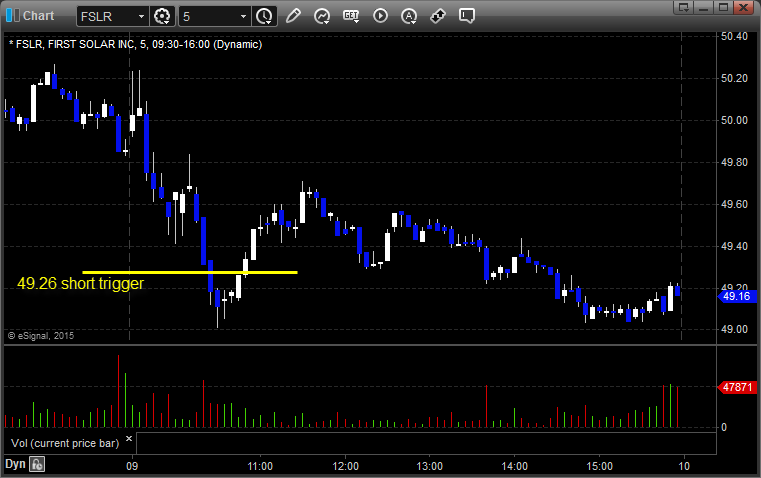This screenshot has height=478, width=761.
Task: Click the bar replay play icon
Action: (x=380, y=16)
